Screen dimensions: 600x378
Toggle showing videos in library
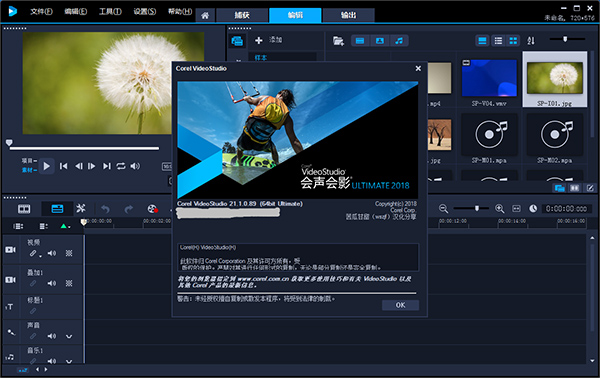(x=360, y=41)
